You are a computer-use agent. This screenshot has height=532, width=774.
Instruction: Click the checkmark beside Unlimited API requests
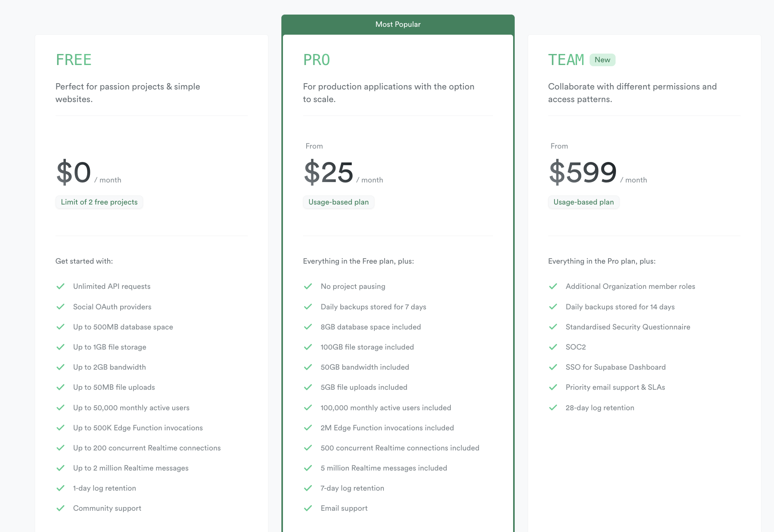(61, 286)
